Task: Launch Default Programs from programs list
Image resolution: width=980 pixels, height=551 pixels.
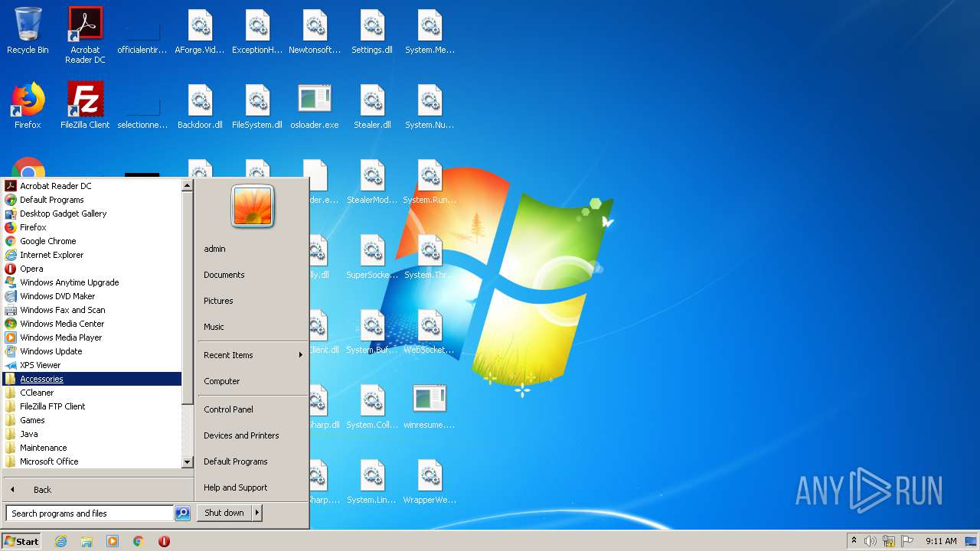Action: (92, 200)
